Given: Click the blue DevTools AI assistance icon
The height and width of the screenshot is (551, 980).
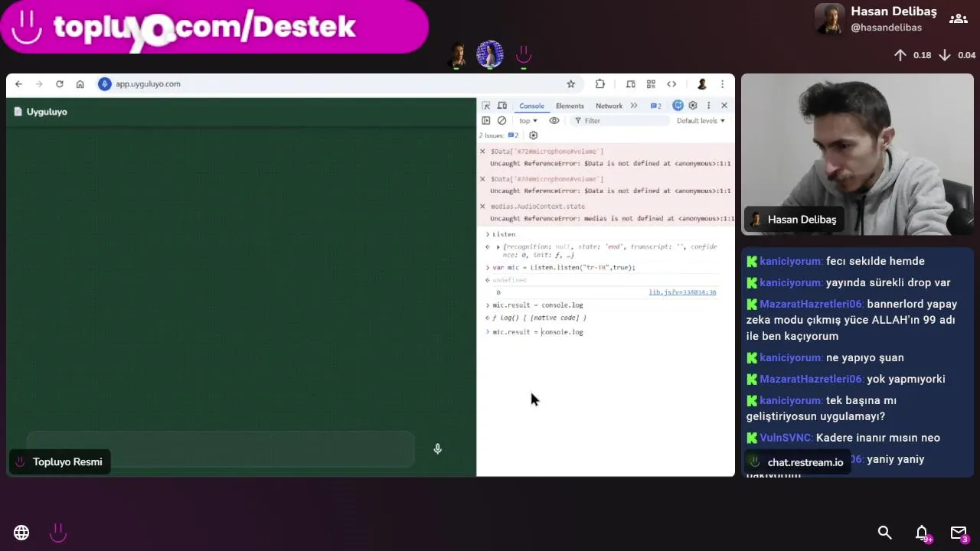Looking at the screenshot, I should (x=678, y=106).
